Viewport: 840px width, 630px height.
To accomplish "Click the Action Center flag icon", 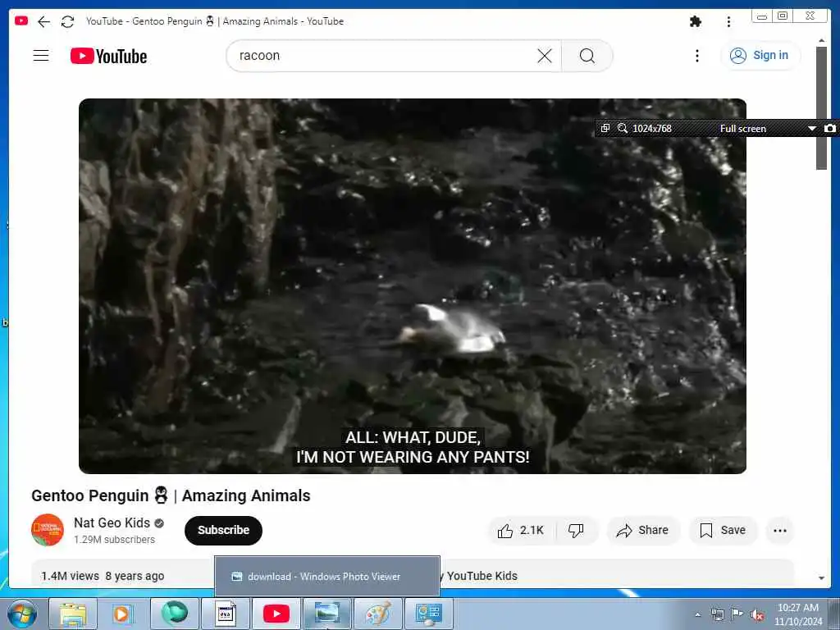I will coord(737,614).
